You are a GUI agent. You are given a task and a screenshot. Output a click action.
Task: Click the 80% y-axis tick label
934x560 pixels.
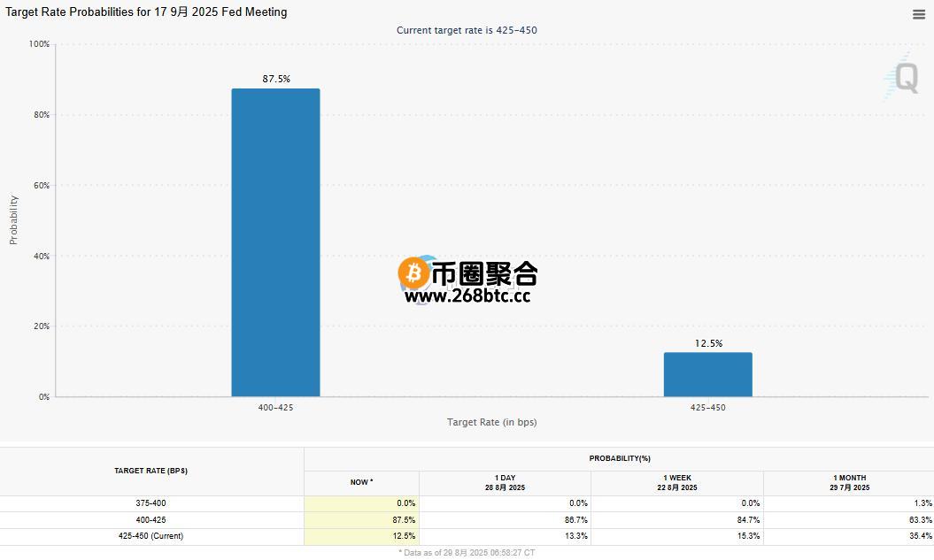(x=42, y=115)
